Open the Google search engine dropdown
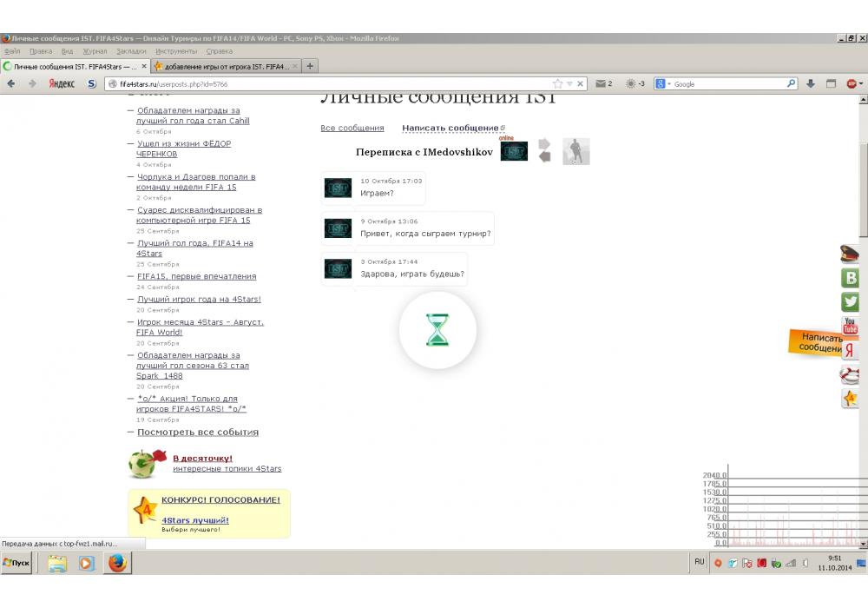Screen dimensions: 868x608 point(663,84)
